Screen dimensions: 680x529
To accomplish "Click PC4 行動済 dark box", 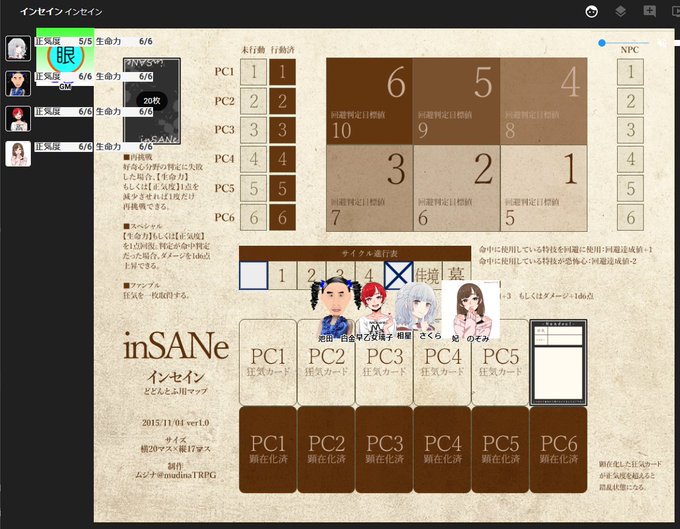I will (x=282, y=159).
